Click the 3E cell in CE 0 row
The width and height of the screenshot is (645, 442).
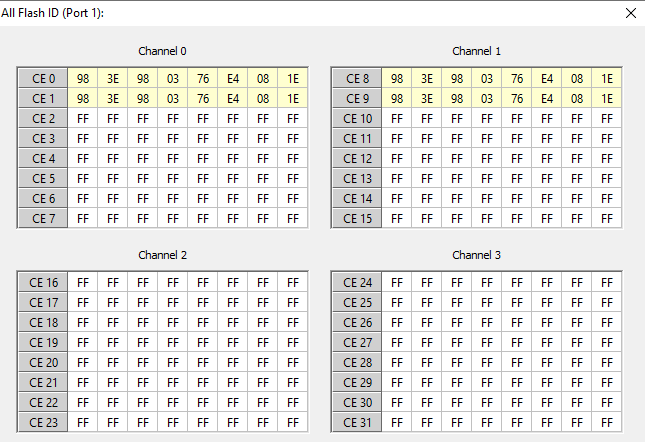113,78
